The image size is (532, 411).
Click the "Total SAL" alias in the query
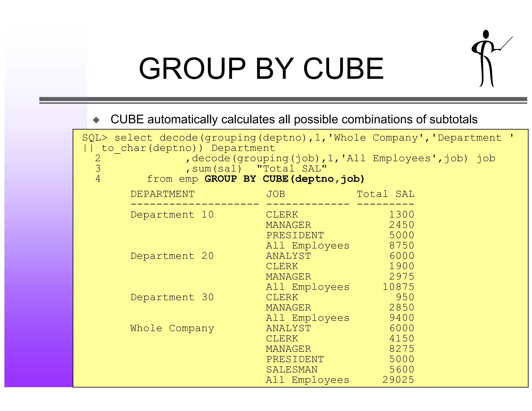(x=292, y=169)
